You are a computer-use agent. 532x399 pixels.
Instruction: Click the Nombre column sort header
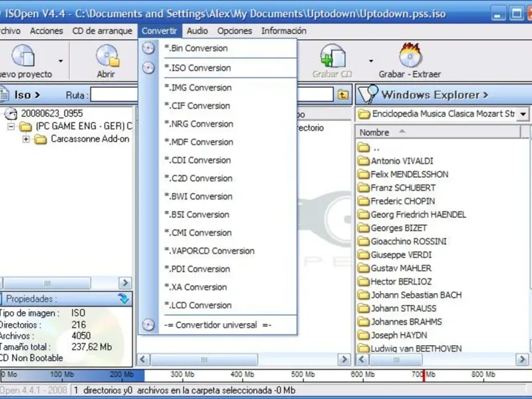(x=438, y=132)
